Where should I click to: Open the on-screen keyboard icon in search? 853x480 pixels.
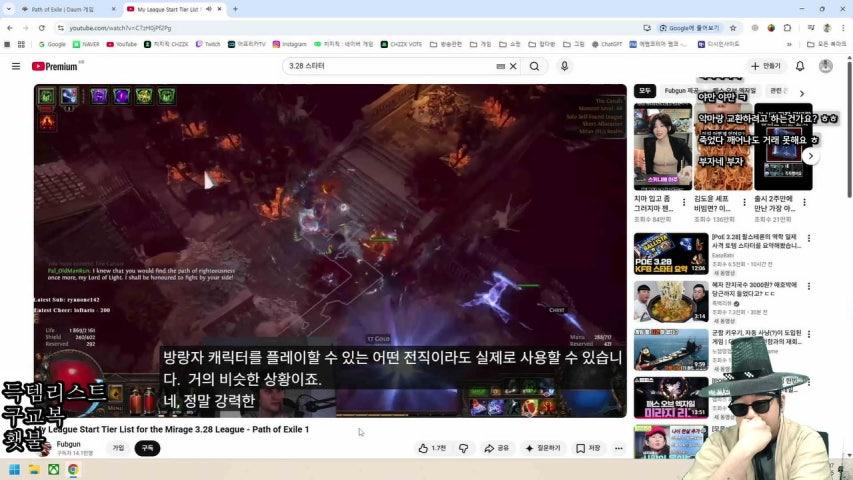[500, 66]
